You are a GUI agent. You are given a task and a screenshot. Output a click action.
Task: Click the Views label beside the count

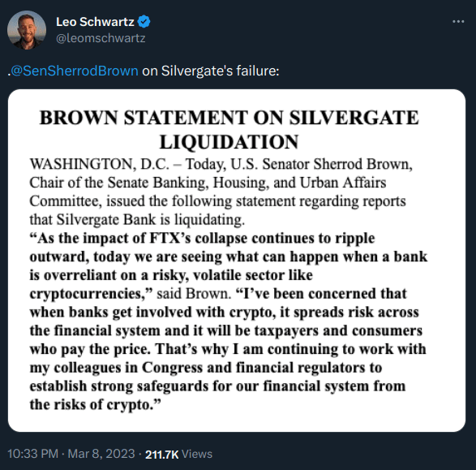click(x=197, y=455)
